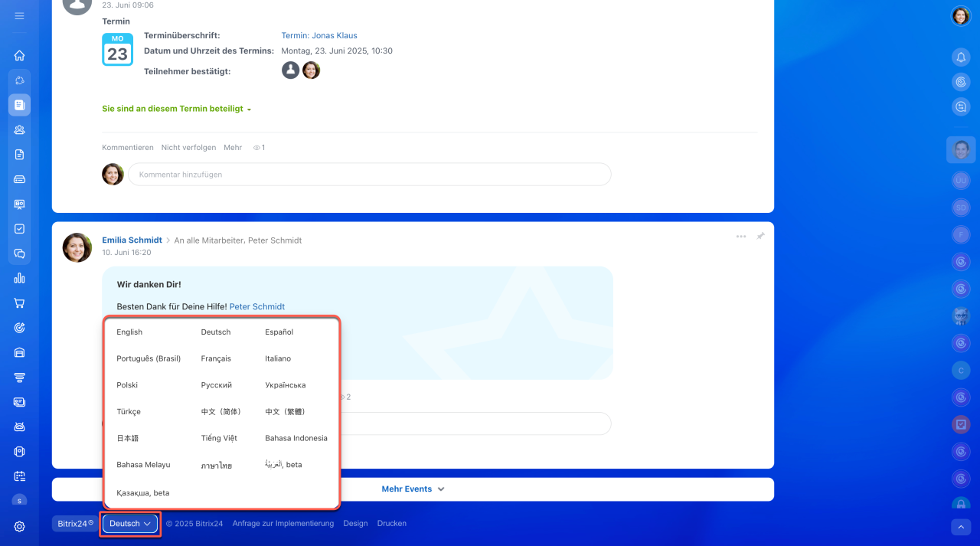Click the Bitrix24 footer button
Screen dimensions: 980x546
pos(76,524)
